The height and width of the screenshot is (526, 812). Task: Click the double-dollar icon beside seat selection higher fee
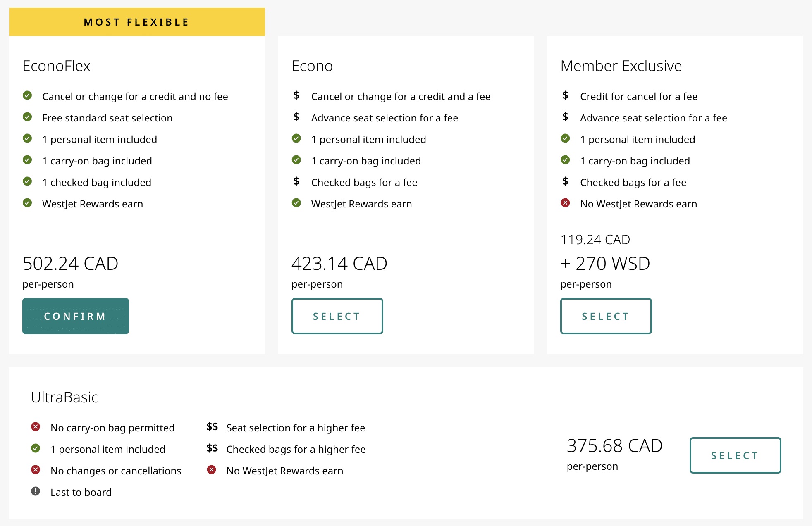pos(212,427)
